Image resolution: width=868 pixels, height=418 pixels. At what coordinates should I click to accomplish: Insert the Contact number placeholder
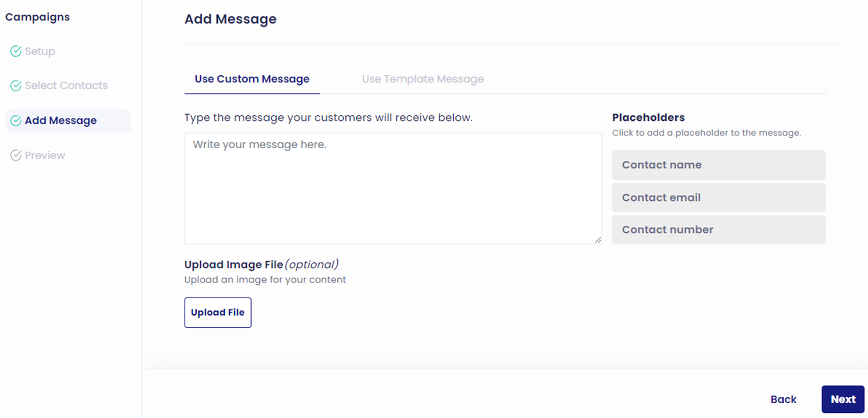coord(718,230)
